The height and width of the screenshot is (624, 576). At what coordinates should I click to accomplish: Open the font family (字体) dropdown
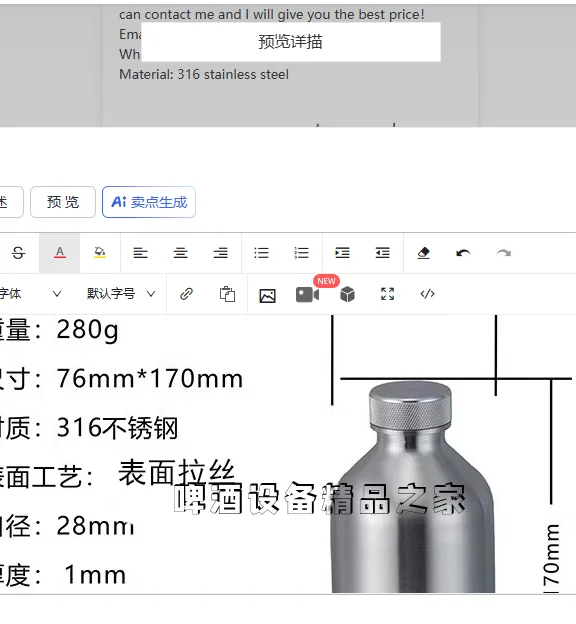tap(31, 294)
